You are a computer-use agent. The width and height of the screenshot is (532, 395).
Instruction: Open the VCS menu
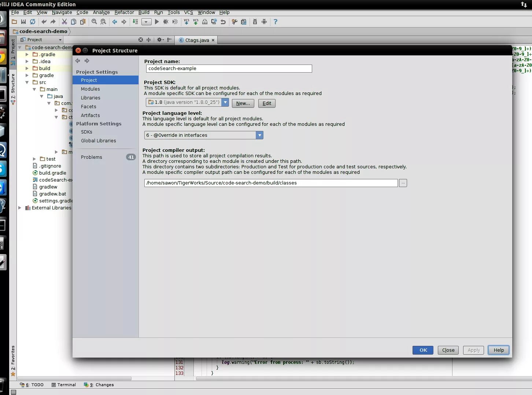pyautogui.click(x=188, y=12)
